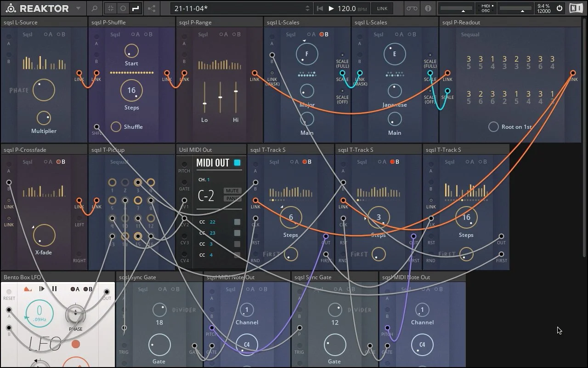Click the info icon in the toolbar
Viewport: 588px width, 368px height.
tap(428, 8)
